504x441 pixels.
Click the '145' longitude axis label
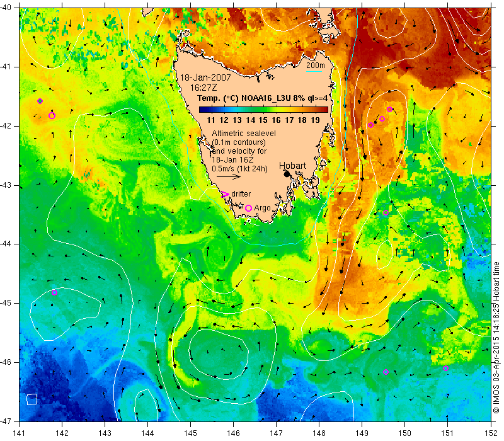click(x=191, y=433)
